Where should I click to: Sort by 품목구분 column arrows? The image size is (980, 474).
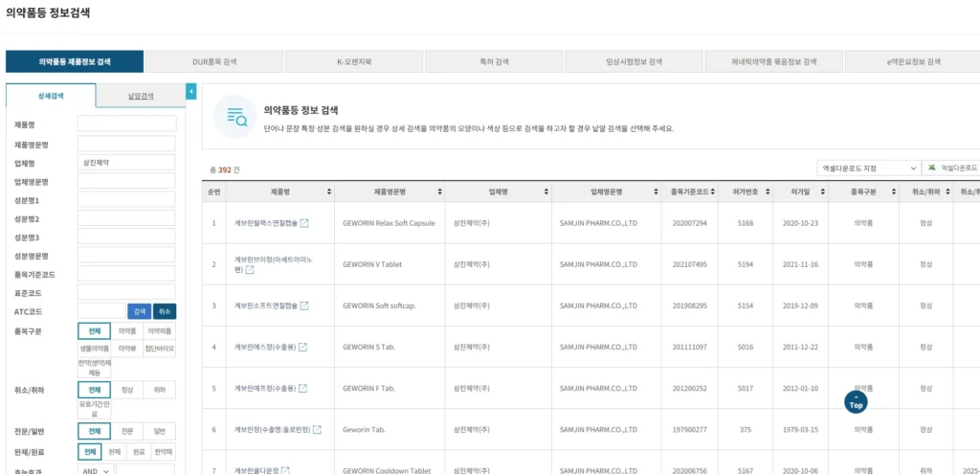(893, 192)
